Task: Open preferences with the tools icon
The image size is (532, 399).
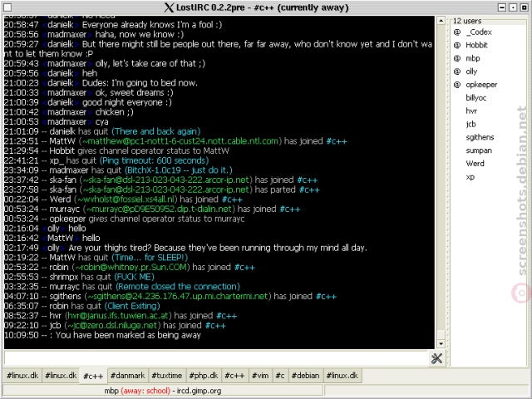Action: pyautogui.click(x=436, y=358)
